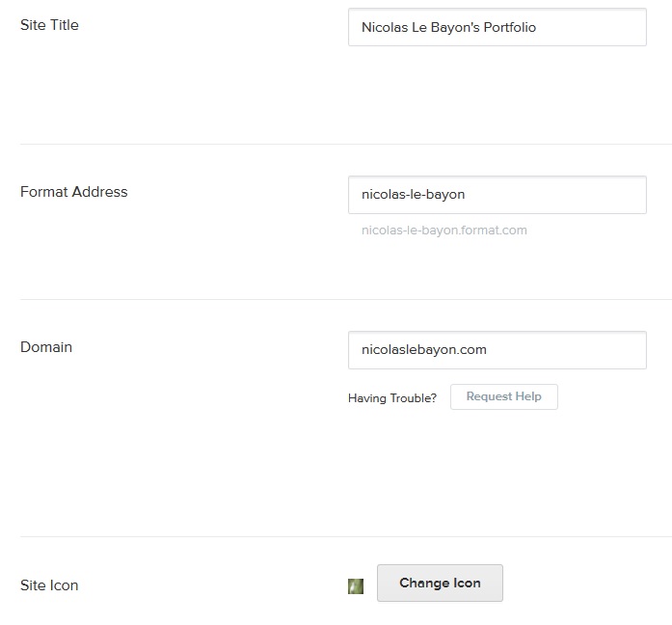This screenshot has width=672, height=625.
Task: Click the word "Le" in Site Title field
Action: tap(423, 27)
